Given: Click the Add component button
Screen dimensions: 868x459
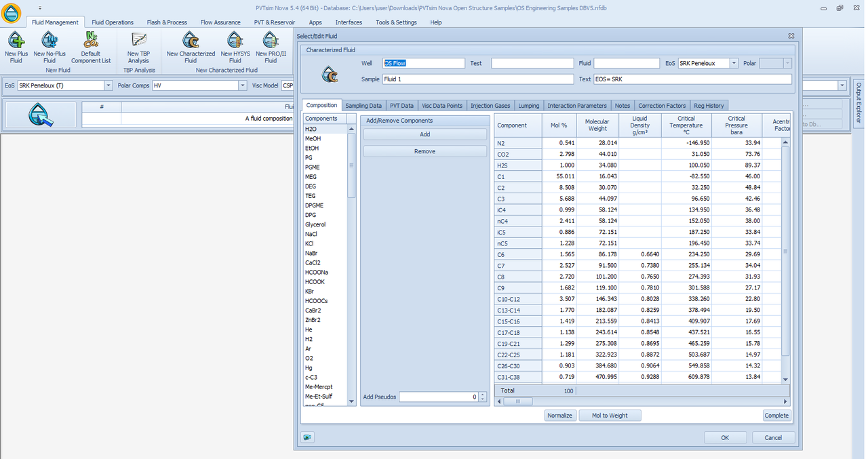Looking at the screenshot, I should coord(425,134).
